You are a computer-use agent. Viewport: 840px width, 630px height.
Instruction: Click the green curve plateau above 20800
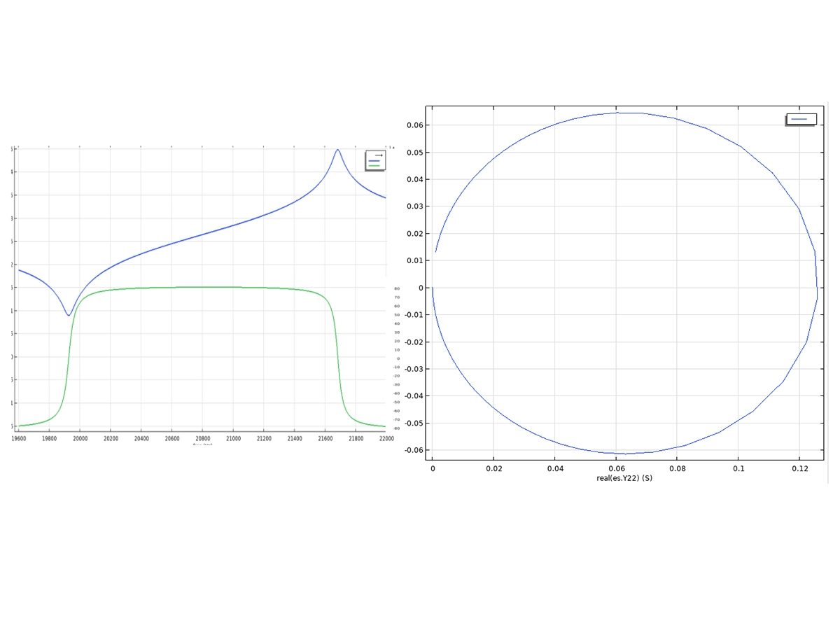(x=202, y=287)
